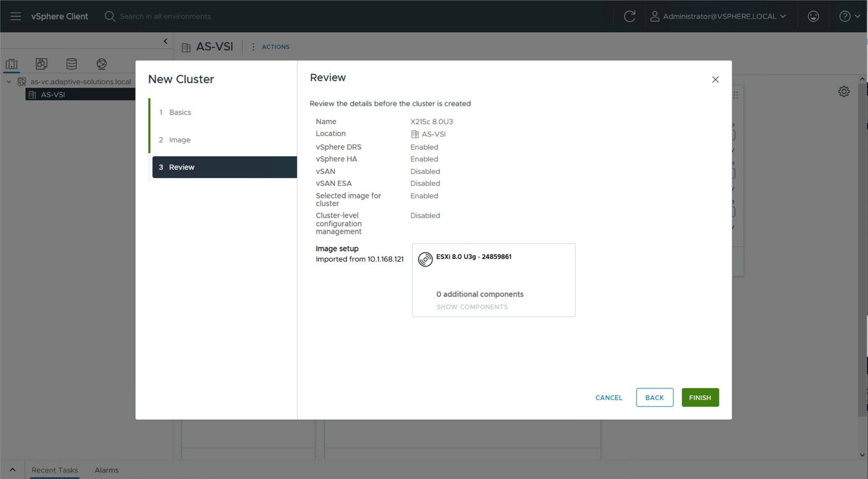Click in the global search field
The height and width of the screenshot is (479, 868).
[x=165, y=16]
